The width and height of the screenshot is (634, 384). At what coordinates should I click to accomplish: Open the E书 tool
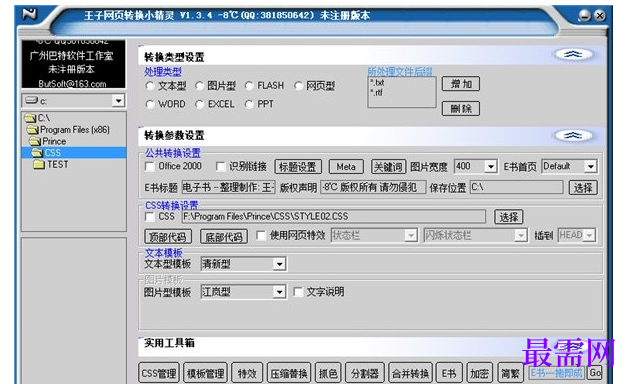(449, 373)
